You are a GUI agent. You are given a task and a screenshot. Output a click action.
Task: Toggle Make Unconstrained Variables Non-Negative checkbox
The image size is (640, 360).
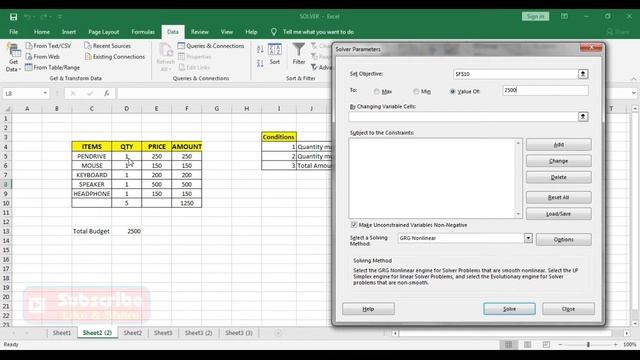[x=354, y=225]
